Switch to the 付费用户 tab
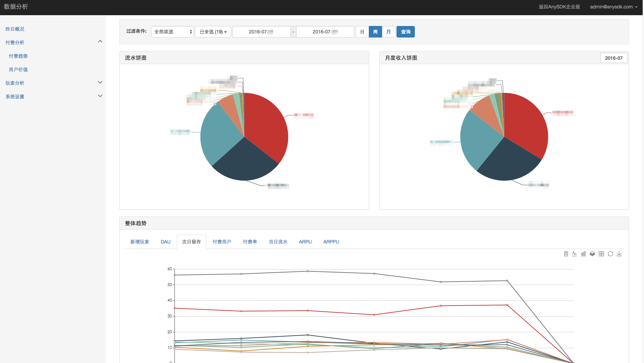This screenshot has height=363, width=644. point(222,242)
